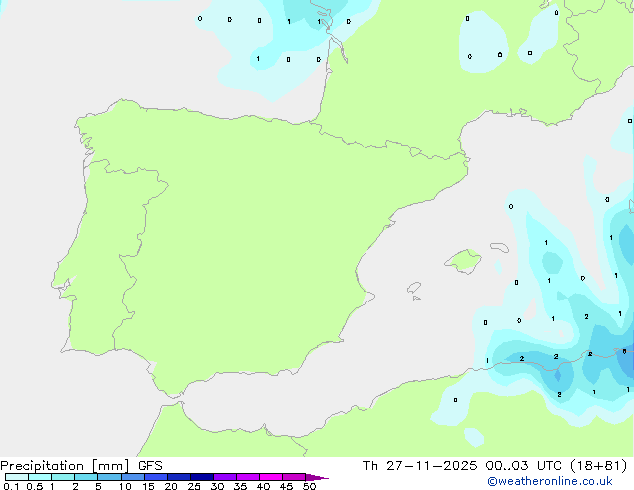
Task: Click the '(18+81)' forecast run text
Action: [x=598, y=466]
